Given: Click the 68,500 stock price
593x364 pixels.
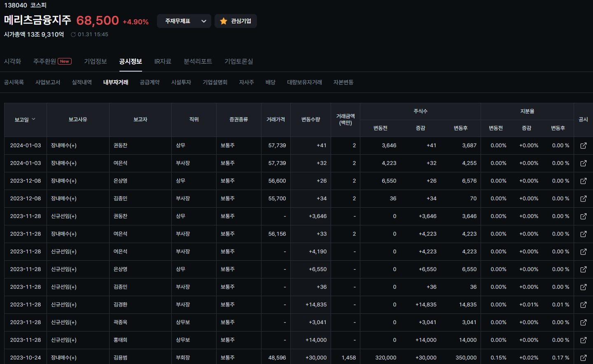Looking at the screenshot, I should point(98,20).
